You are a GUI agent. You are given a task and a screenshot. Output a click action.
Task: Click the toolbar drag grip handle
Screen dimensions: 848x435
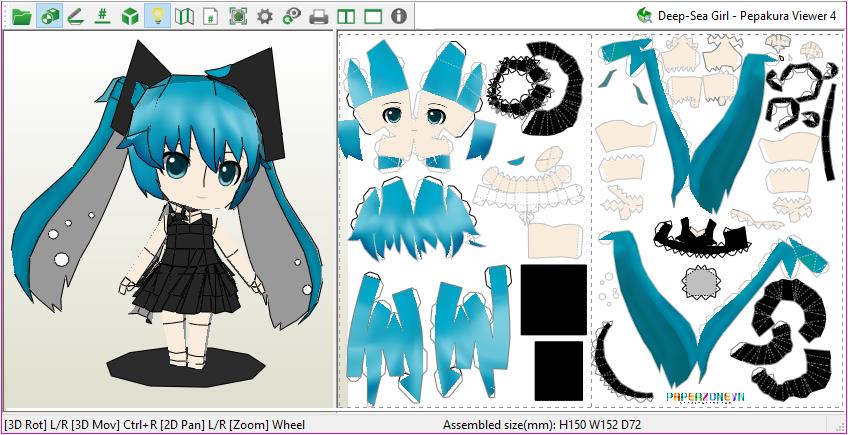[6, 16]
